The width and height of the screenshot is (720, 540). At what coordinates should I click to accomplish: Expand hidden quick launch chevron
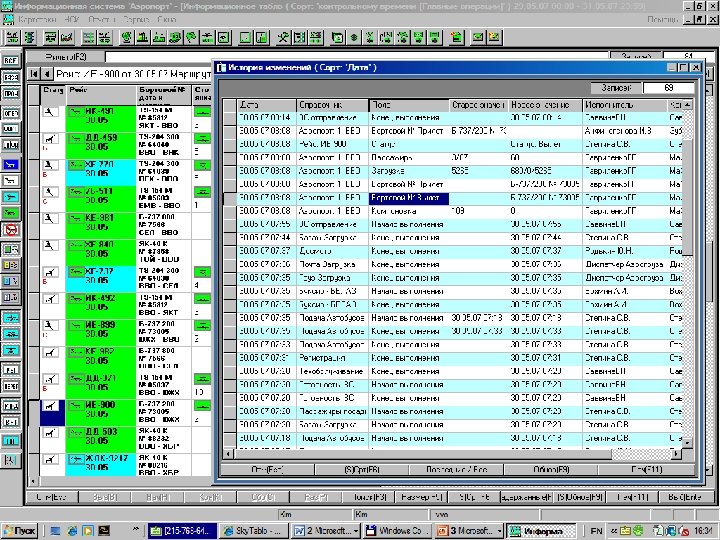(135, 529)
